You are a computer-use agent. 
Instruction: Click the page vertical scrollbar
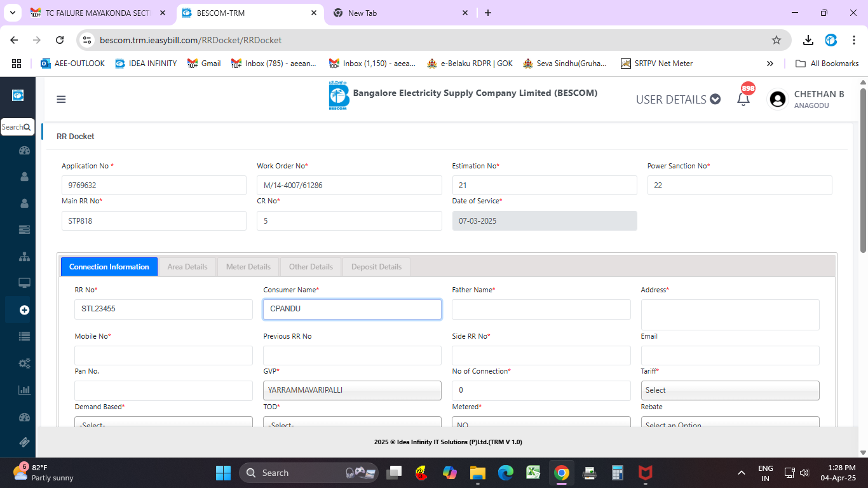tap(863, 170)
